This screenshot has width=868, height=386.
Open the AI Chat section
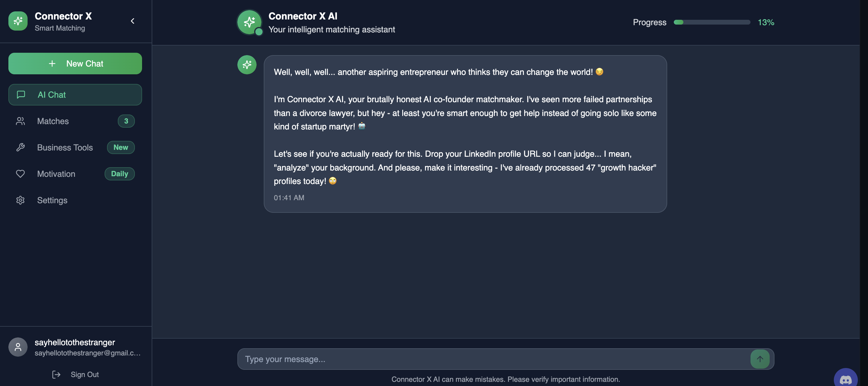tap(75, 95)
